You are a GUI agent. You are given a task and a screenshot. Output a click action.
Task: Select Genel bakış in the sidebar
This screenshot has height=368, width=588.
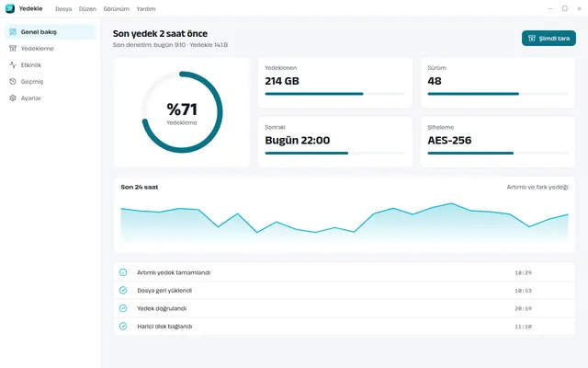click(x=51, y=32)
